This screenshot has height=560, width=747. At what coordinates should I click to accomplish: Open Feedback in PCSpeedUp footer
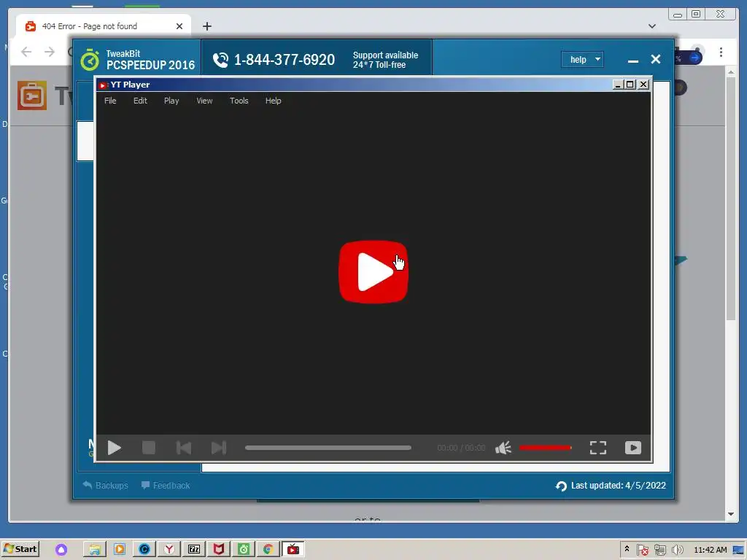166,485
